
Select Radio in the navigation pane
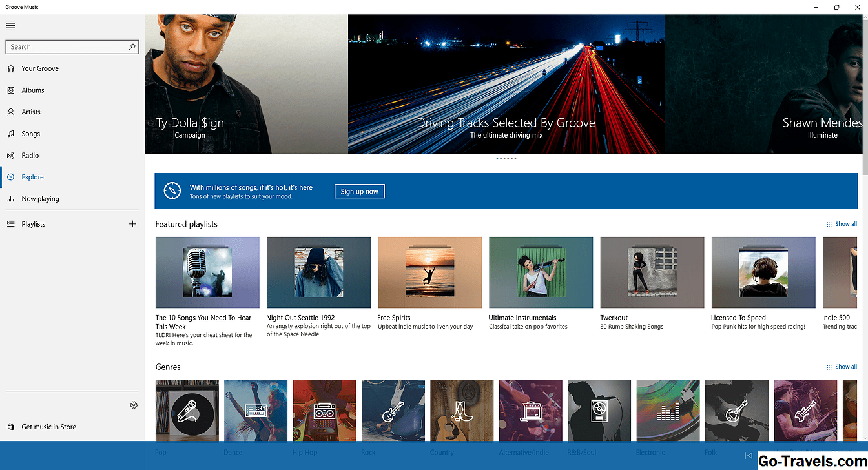pos(30,156)
